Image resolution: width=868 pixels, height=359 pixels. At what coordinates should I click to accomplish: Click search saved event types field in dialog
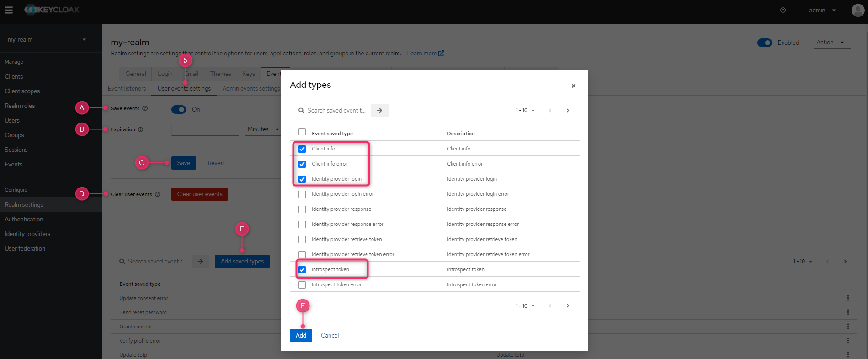pos(333,110)
